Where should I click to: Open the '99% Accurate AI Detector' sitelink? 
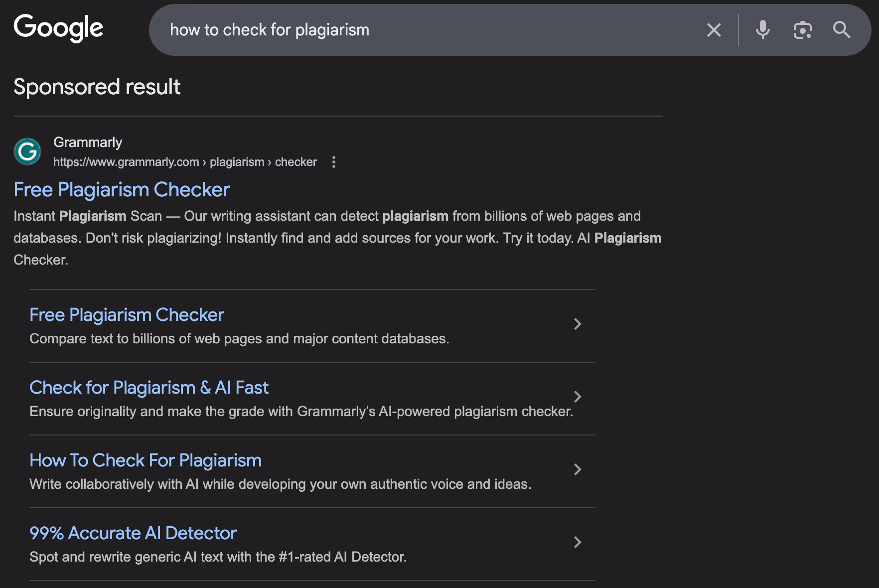[x=133, y=533]
